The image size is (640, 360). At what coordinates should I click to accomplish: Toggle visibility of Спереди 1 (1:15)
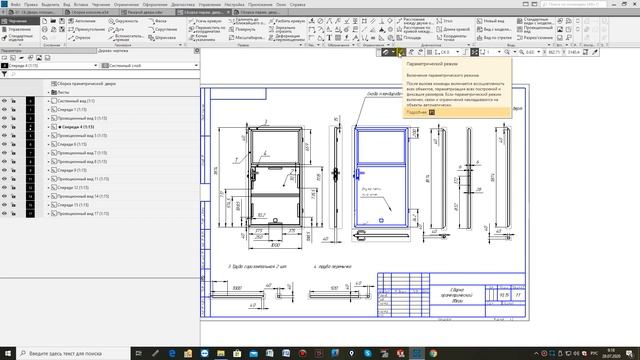tap(4, 109)
